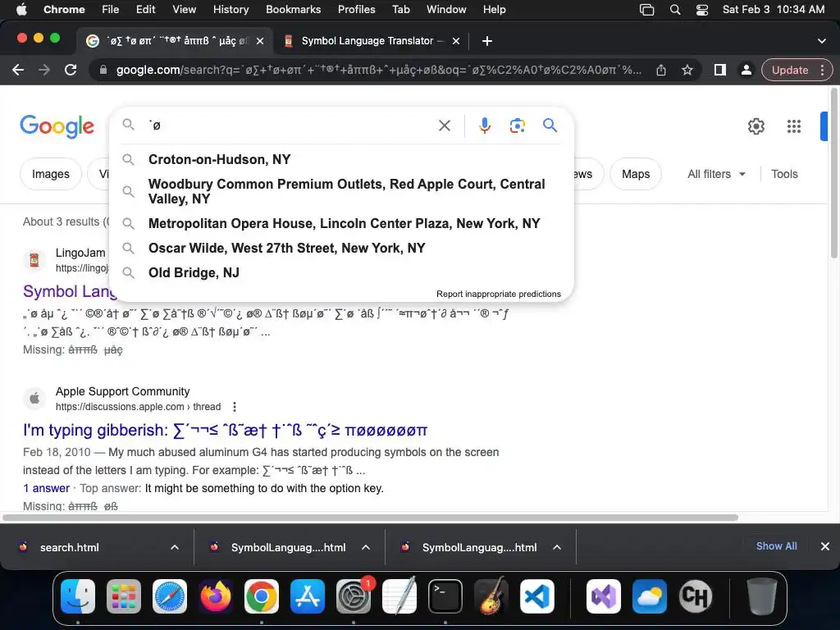The height and width of the screenshot is (630, 840).
Task: Open Chrome's three-dot menu beside Update
Action: click(x=822, y=70)
